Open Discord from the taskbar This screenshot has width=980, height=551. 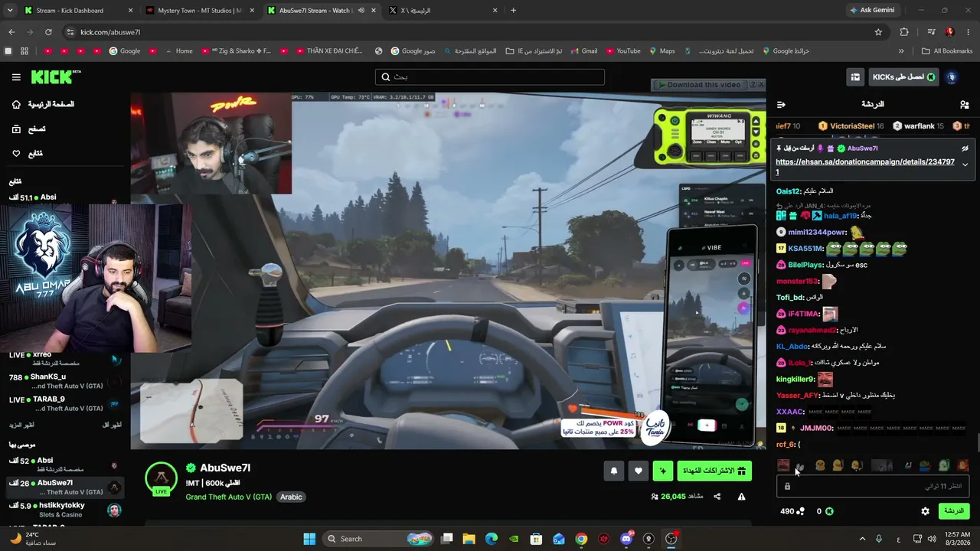pos(626,539)
